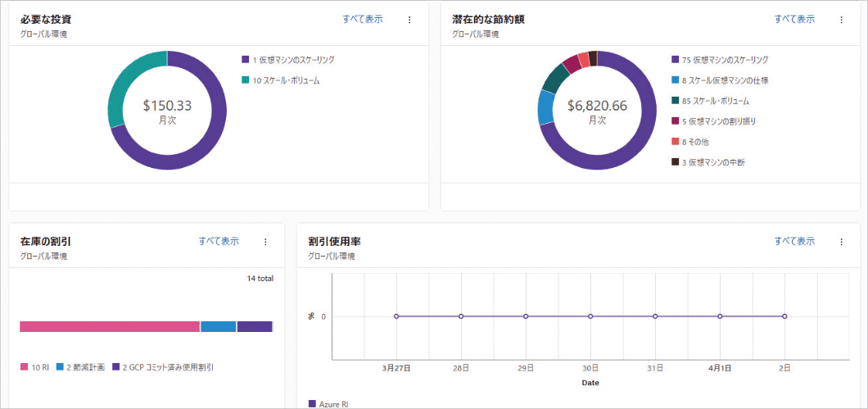Click the 3 仮想マシンの中断 legend swatch
The width and height of the screenshot is (868, 409).
pos(676,162)
